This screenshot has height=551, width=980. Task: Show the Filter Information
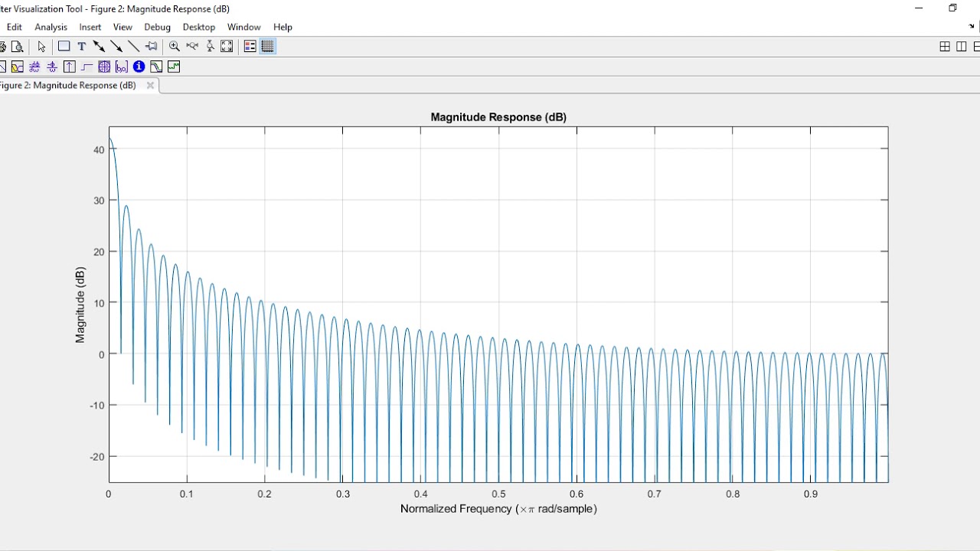pos(139,67)
